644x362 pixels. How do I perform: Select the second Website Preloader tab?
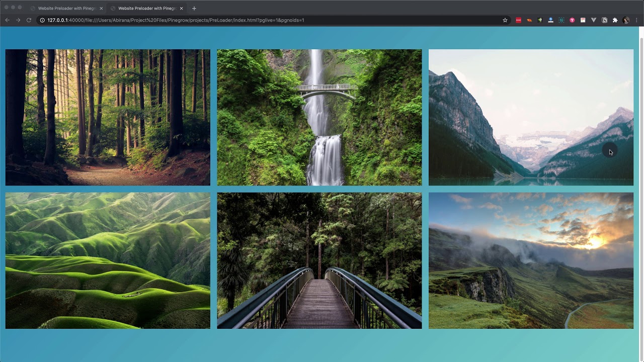(x=146, y=8)
